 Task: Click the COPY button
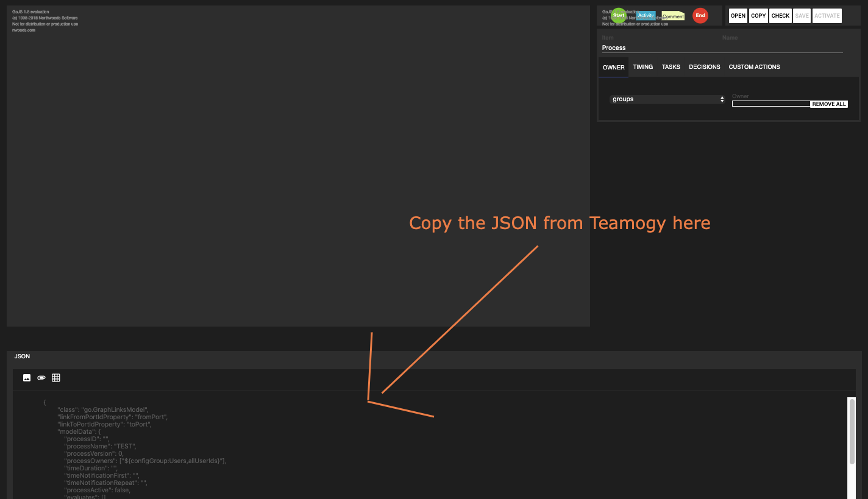[x=758, y=16]
